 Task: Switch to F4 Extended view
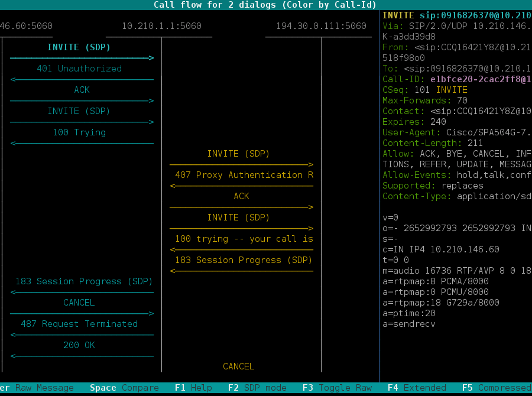417,388
